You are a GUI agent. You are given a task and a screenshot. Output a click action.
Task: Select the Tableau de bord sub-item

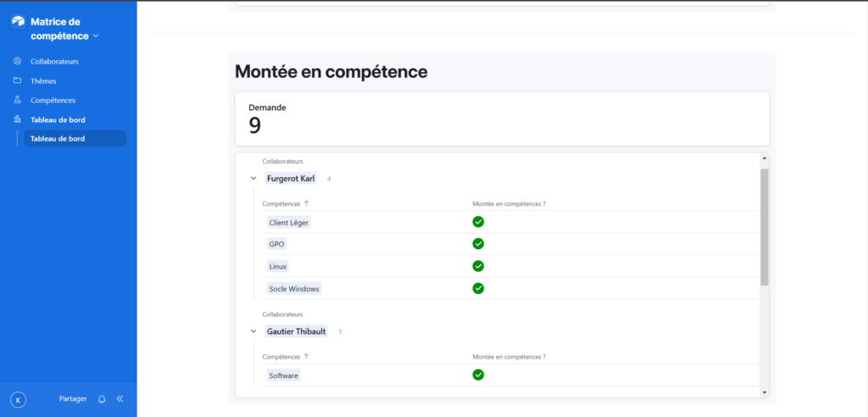click(x=75, y=138)
